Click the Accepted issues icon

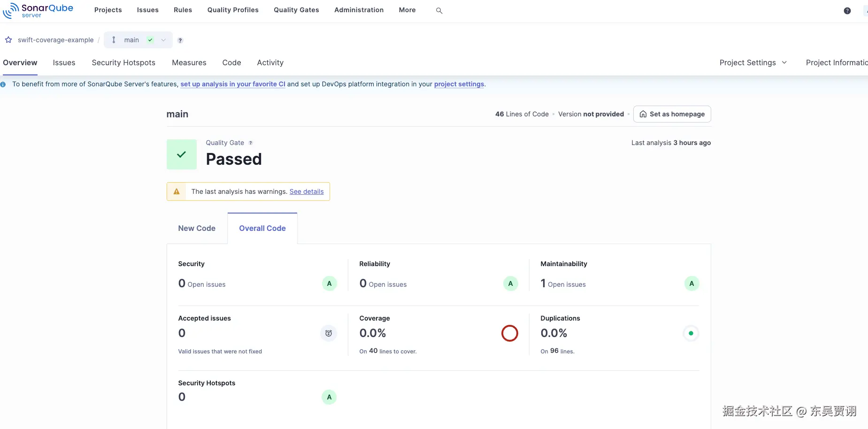(x=329, y=333)
